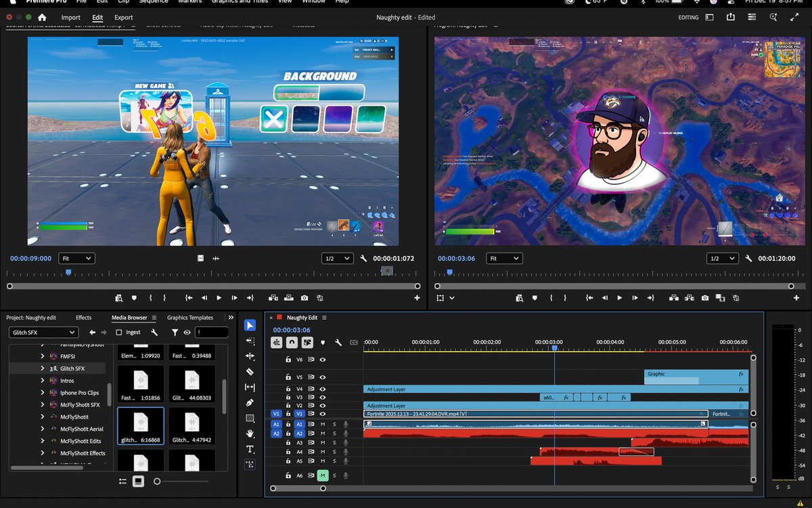Open the Import workspace tab
The height and width of the screenshot is (508, 812).
[x=70, y=18]
